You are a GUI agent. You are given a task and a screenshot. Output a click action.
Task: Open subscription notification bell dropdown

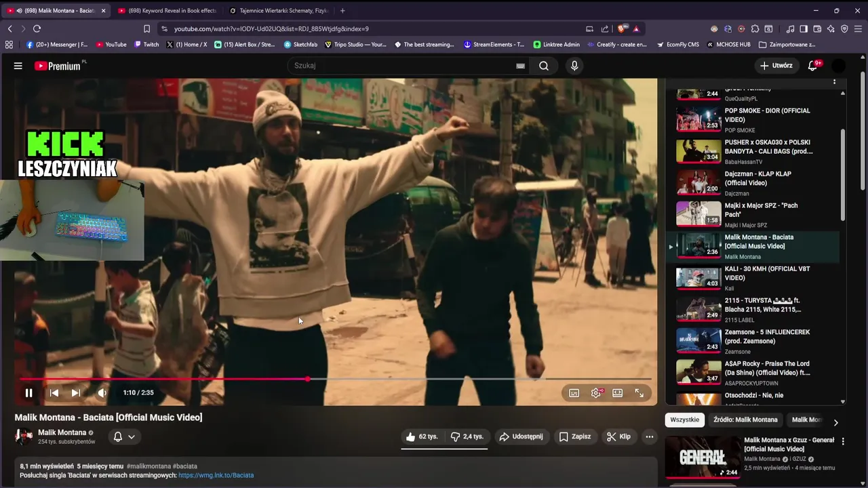[x=124, y=436]
